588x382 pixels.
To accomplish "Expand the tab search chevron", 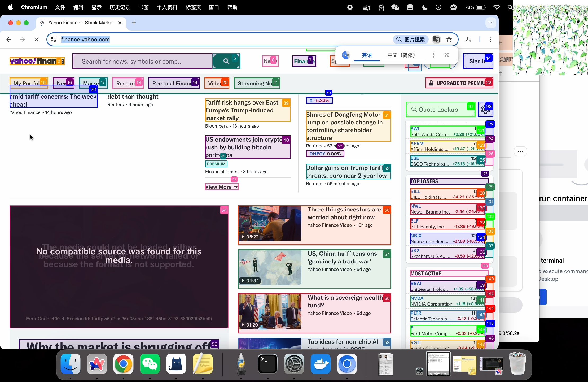I will click(x=491, y=23).
